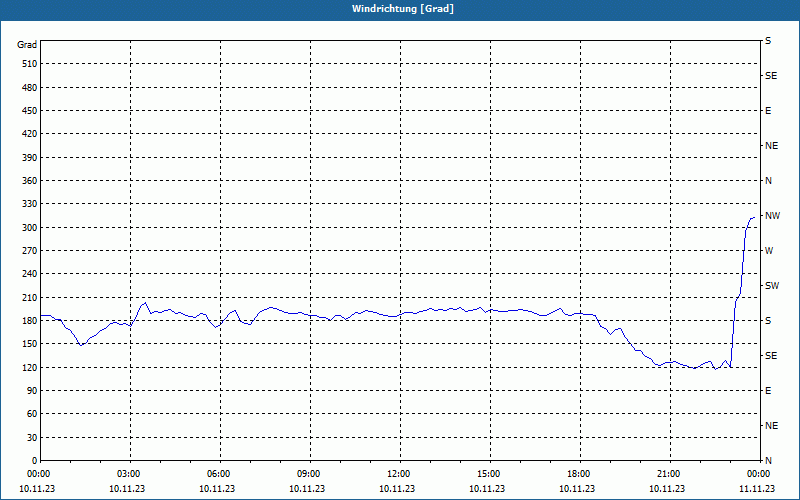800x500 pixels.
Task: Pick the E compass label level with 90
Action: tap(768, 391)
